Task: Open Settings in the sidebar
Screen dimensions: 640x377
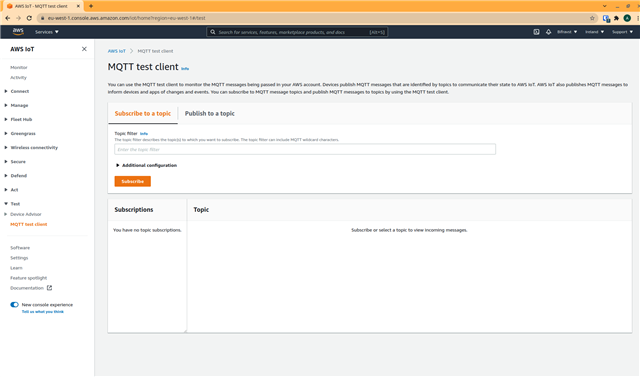Action: point(19,258)
